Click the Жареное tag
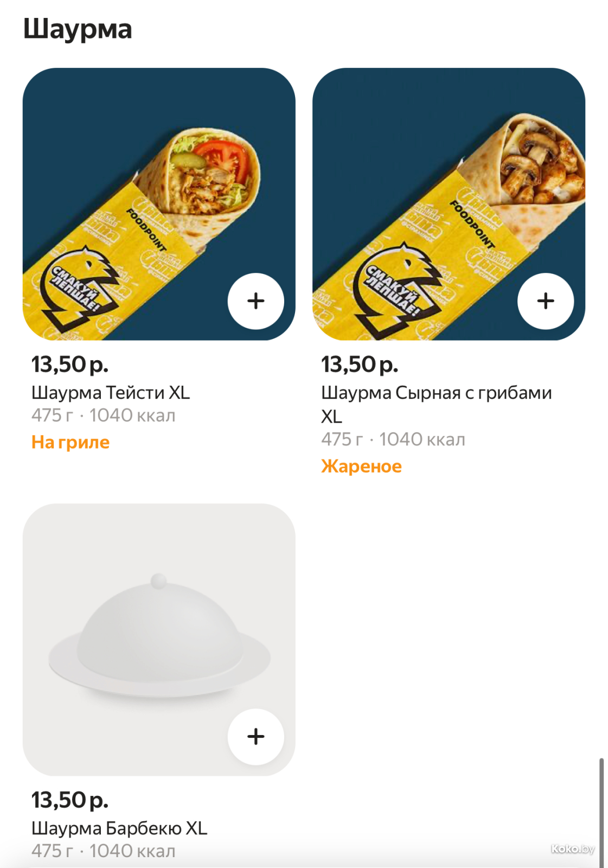Viewport: 608px width, 868px height. pos(361,466)
